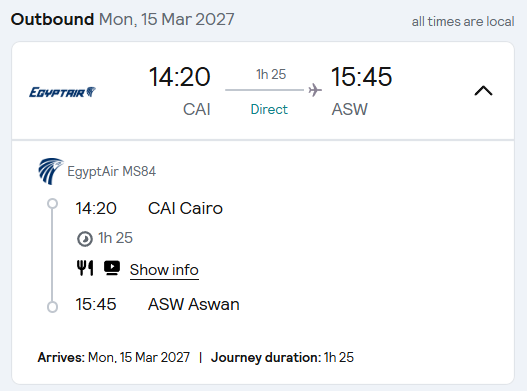The image size is (527, 391).
Task: Click the EgyptAir falcon icon beside MS84
Action: (50, 171)
